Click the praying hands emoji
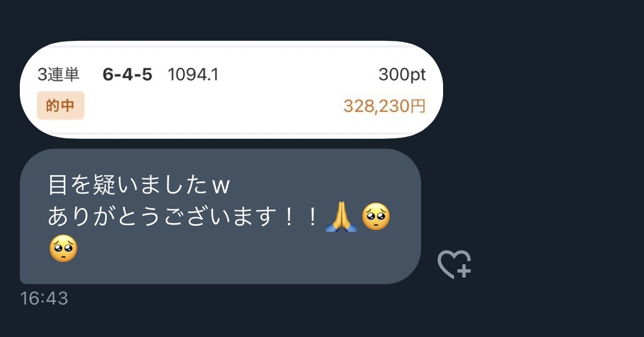 (x=341, y=217)
